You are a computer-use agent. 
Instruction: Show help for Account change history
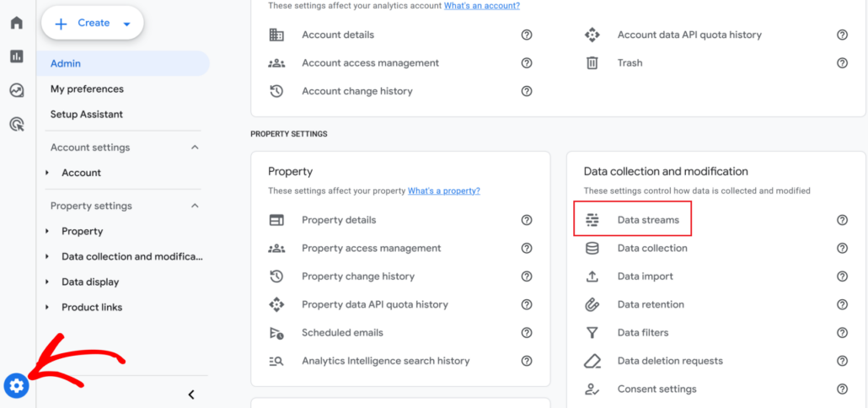[x=527, y=91]
